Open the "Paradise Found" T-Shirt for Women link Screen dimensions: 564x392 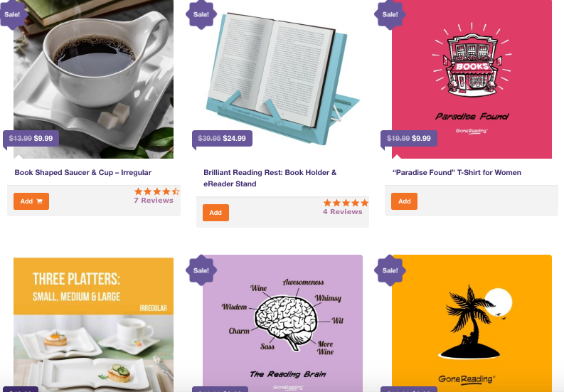(457, 172)
